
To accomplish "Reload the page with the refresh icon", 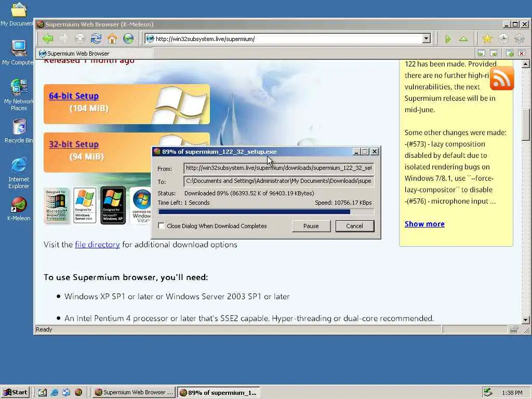I will tap(96, 38).
